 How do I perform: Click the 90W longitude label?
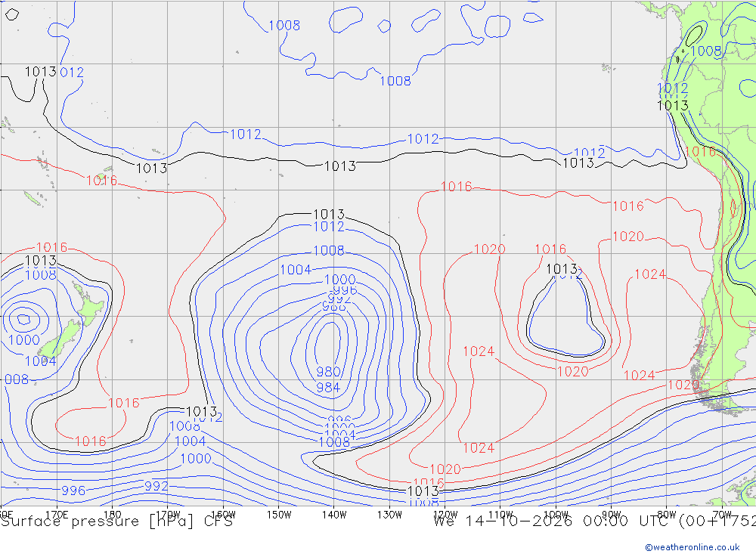pos(612,515)
